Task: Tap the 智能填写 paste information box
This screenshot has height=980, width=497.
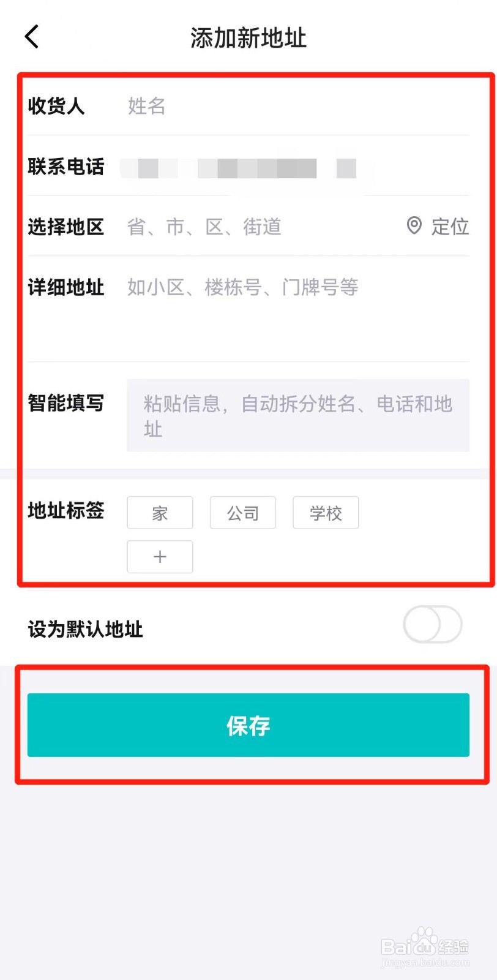Action: pyautogui.click(x=298, y=415)
